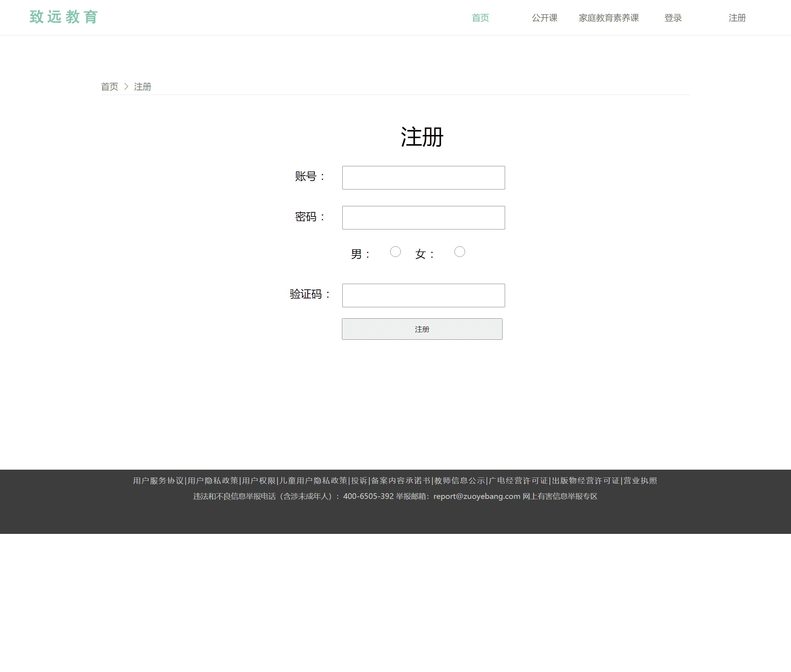Go to the 登录 page

673,17
